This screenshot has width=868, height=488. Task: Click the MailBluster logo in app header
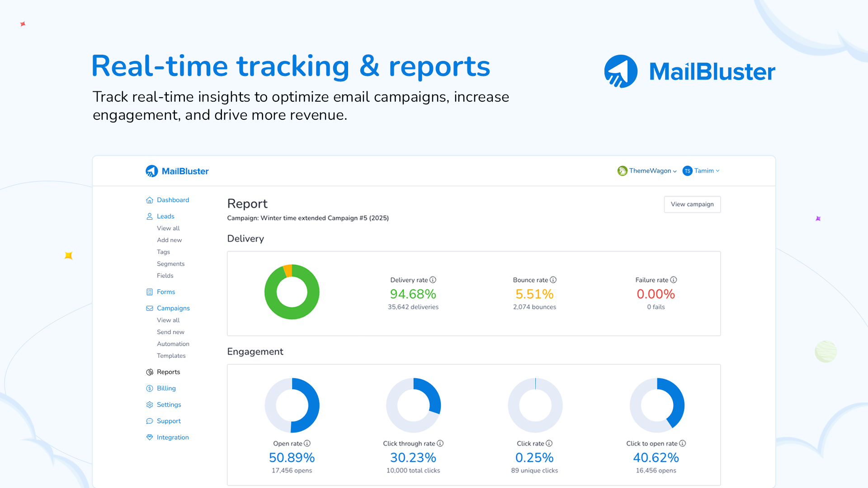tap(177, 171)
